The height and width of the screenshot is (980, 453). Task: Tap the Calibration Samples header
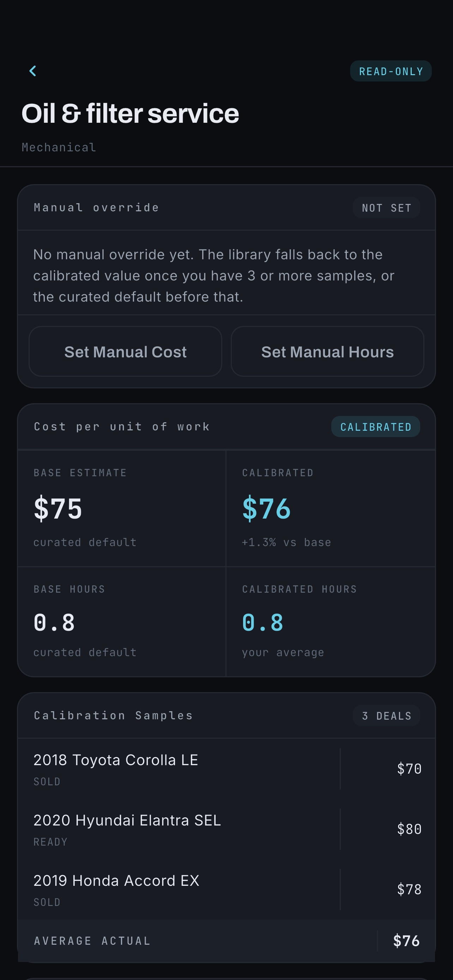point(113,716)
